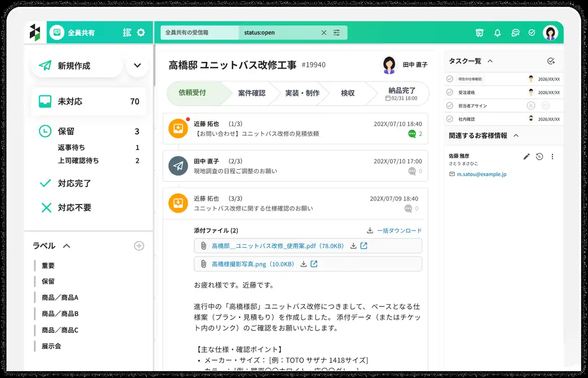
Task: Toggle the 担当者アサイン task checkbox
Action: pos(450,106)
